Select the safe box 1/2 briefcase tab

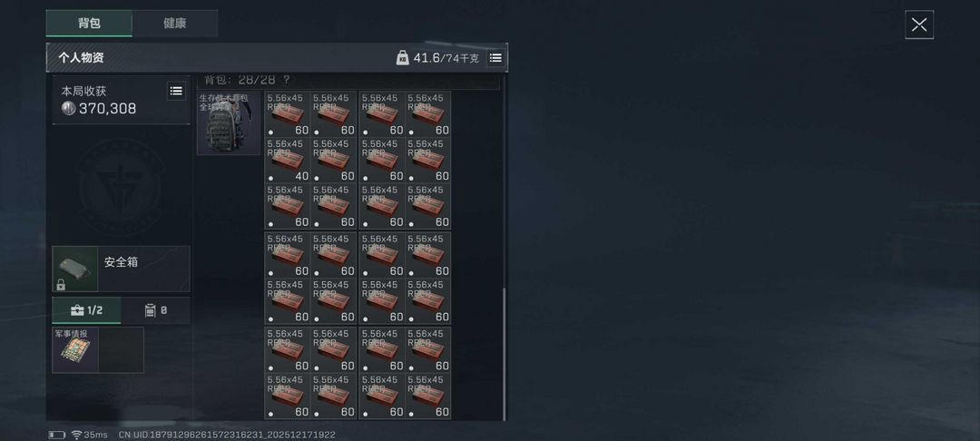click(86, 310)
